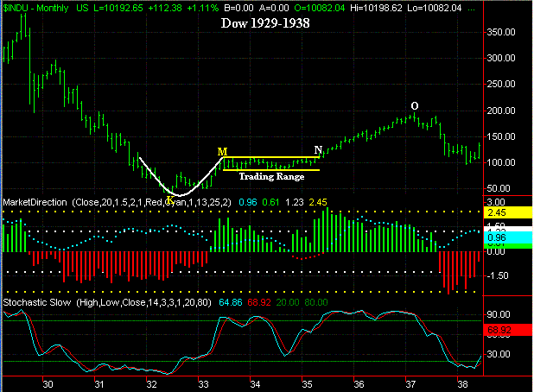
Task: Click the year 38 time axis label
Action: [462, 384]
